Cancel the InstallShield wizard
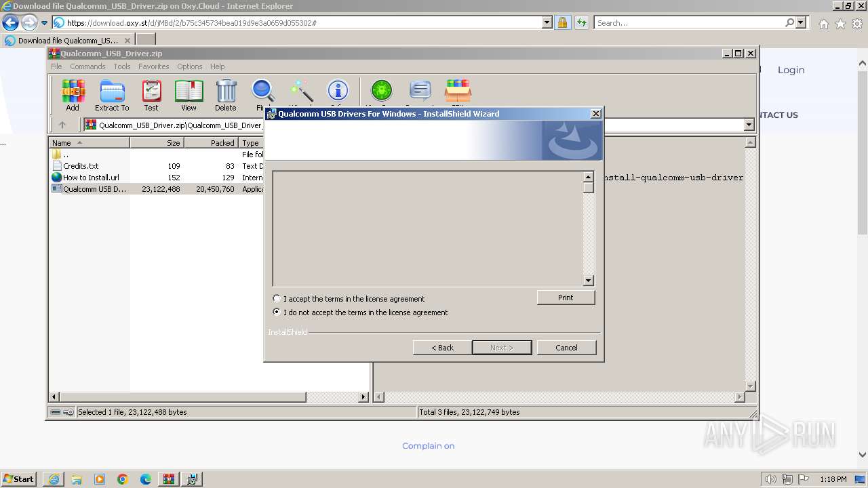The height and width of the screenshot is (488, 868). (566, 348)
